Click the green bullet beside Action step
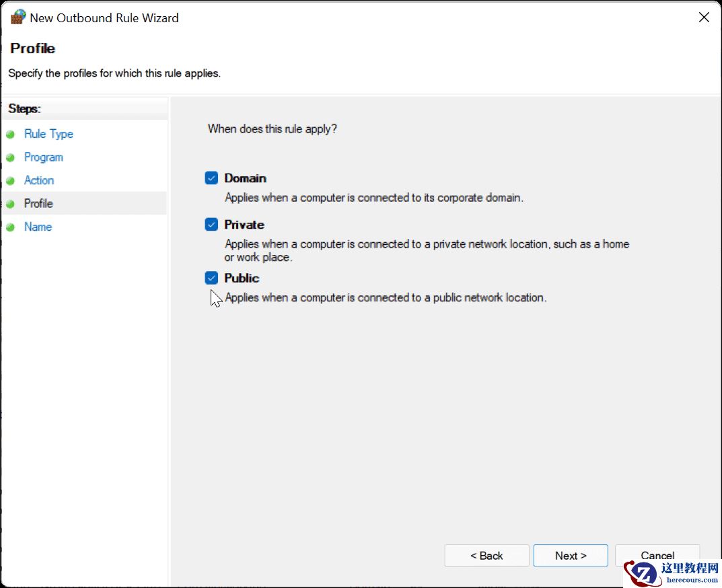The image size is (722, 588). [x=11, y=181]
